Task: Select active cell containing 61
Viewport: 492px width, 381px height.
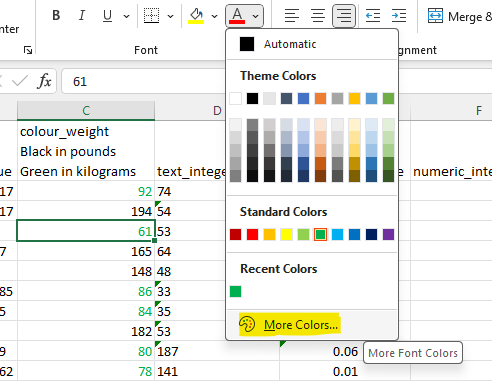Action: point(86,231)
